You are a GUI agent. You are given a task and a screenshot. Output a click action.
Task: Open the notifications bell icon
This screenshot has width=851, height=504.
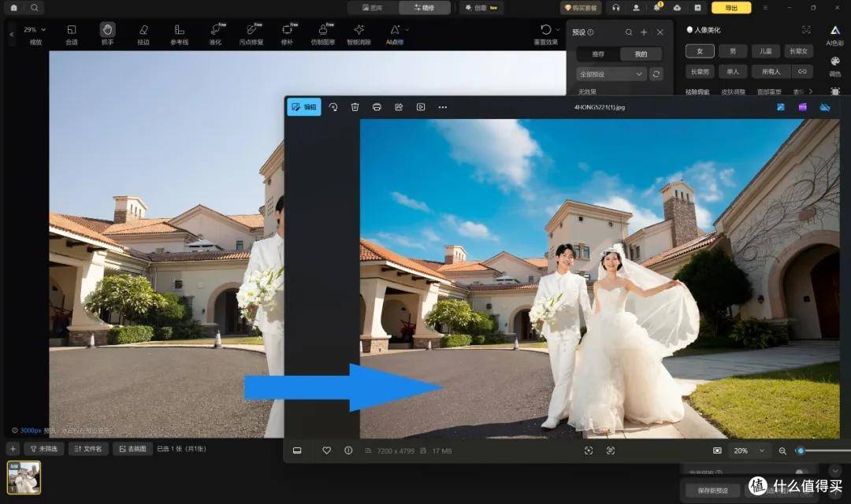tap(657, 8)
